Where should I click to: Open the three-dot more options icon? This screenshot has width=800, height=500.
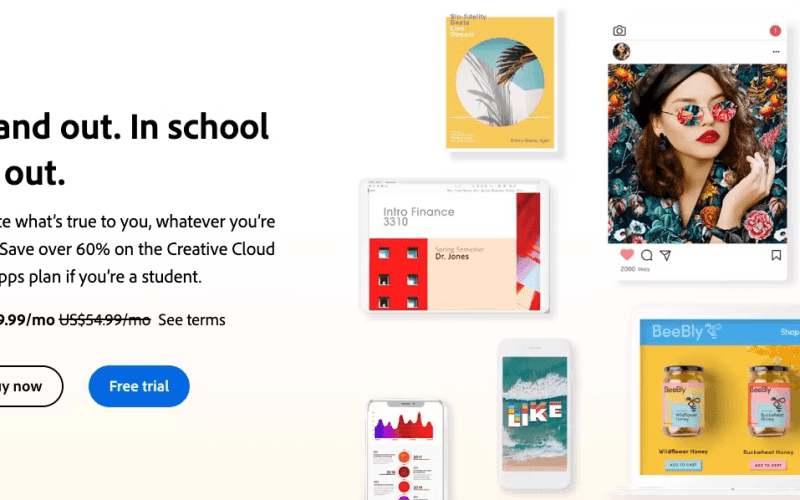click(x=776, y=52)
